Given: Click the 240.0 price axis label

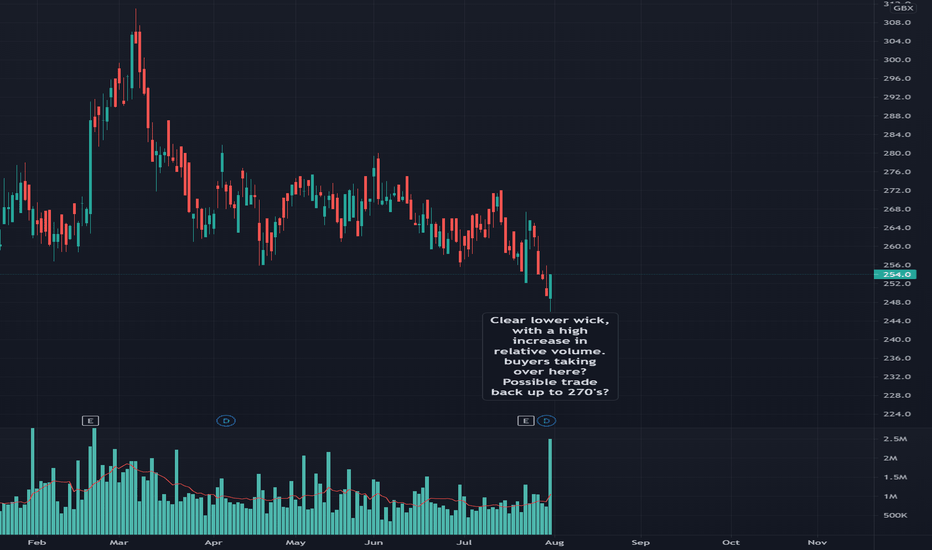Looking at the screenshot, I should click(897, 340).
